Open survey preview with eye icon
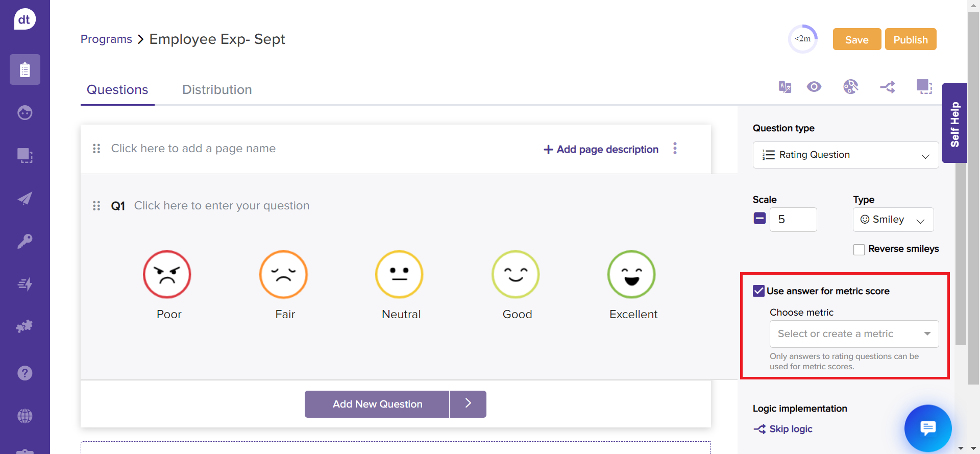This screenshot has width=980, height=454. click(x=814, y=87)
